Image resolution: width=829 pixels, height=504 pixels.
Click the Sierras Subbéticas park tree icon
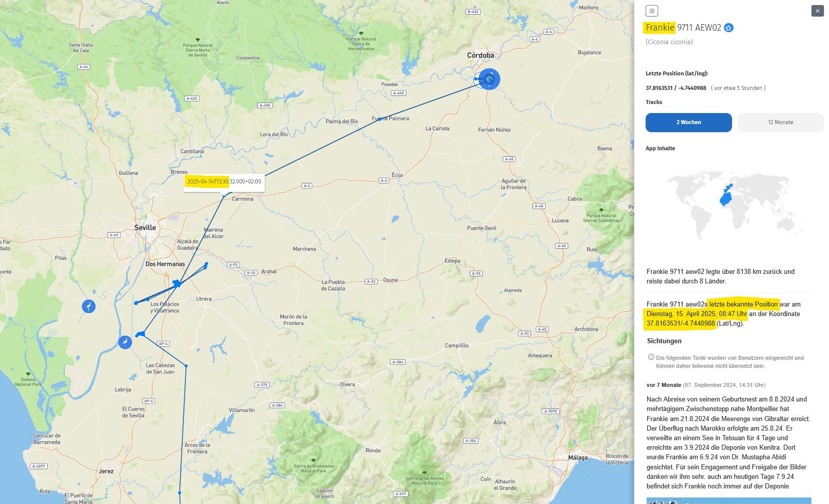[601, 210]
